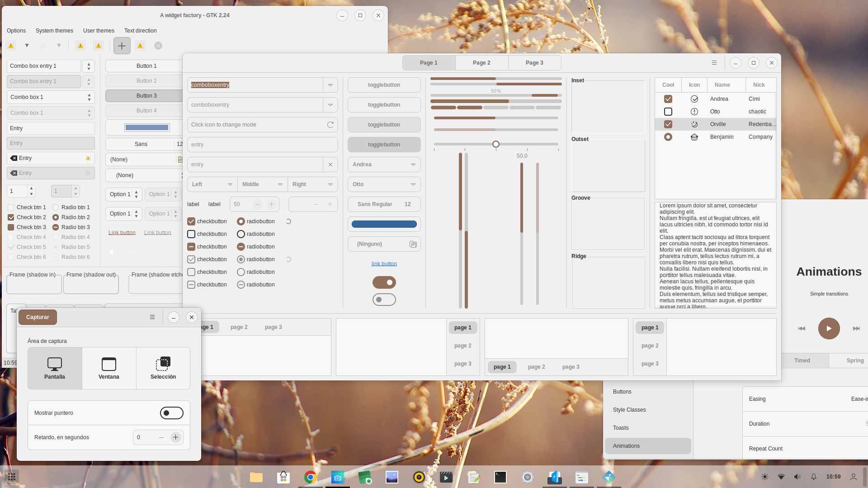868x488 pixels.
Task: Open the Toasts page in the sidebar
Action: tap(648, 428)
